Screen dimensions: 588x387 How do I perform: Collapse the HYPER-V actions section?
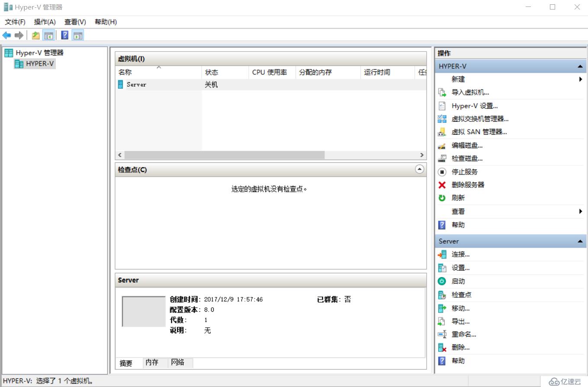point(579,66)
